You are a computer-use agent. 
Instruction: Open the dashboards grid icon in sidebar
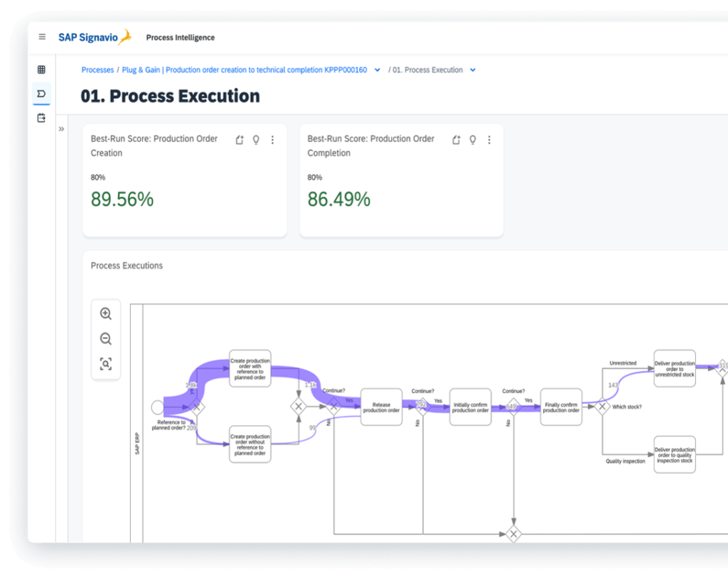pos(41,69)
